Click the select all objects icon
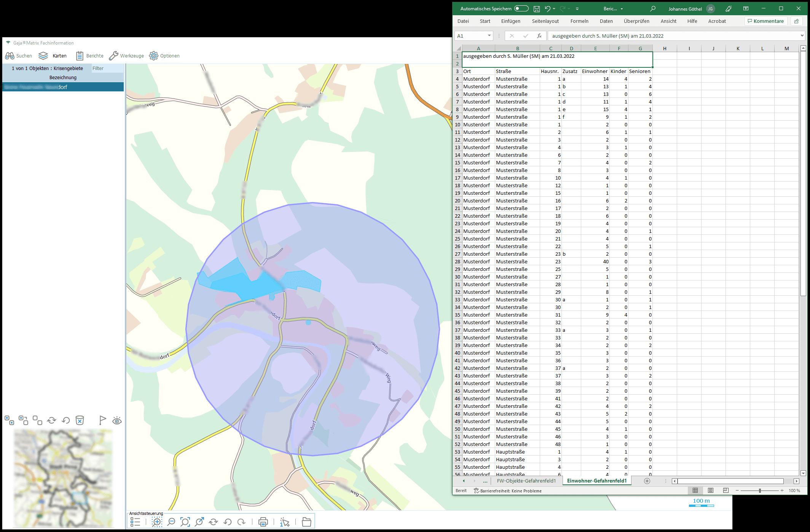The height and width of the screenshot is (532, 810). point(9,421)
